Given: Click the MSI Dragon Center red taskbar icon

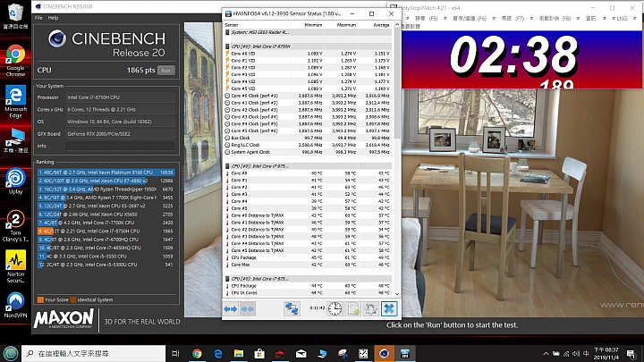Looking at the screenshot, I should pyautogui.click(x=280, y=353).
